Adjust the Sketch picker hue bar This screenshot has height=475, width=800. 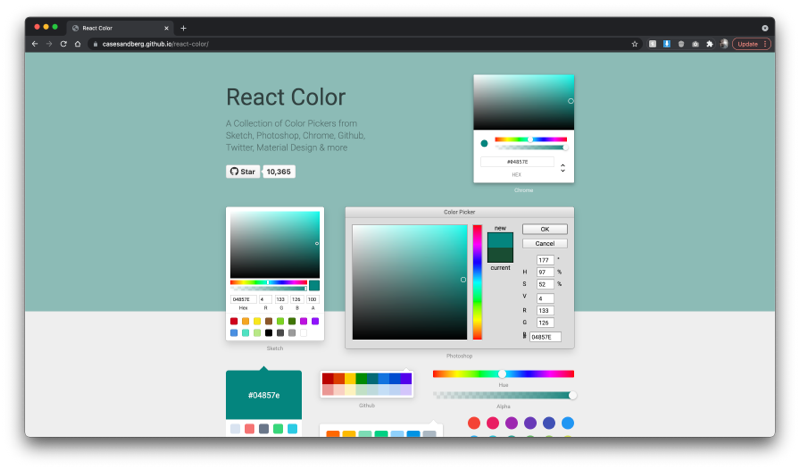pyautogui.click(x=268, y=282)
